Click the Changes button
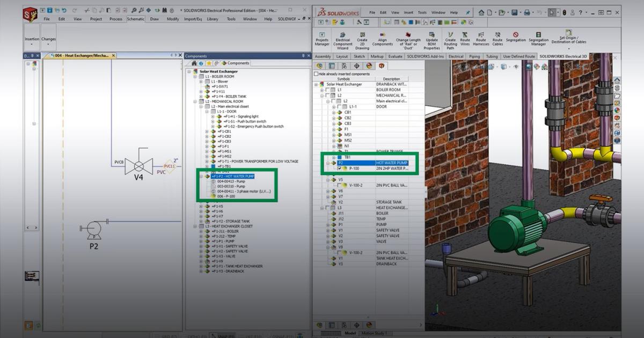This screenshot has height=338, width=644. [x=48, y=39]
